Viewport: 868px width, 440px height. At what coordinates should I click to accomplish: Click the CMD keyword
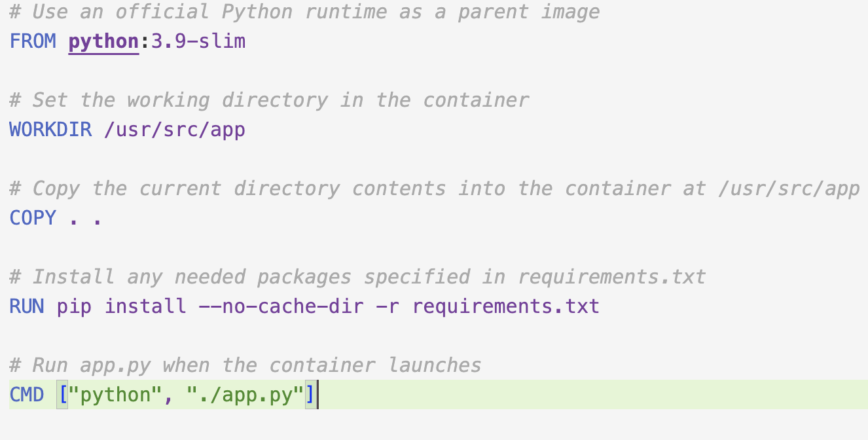pyautogui.click(x=27, y=395)
